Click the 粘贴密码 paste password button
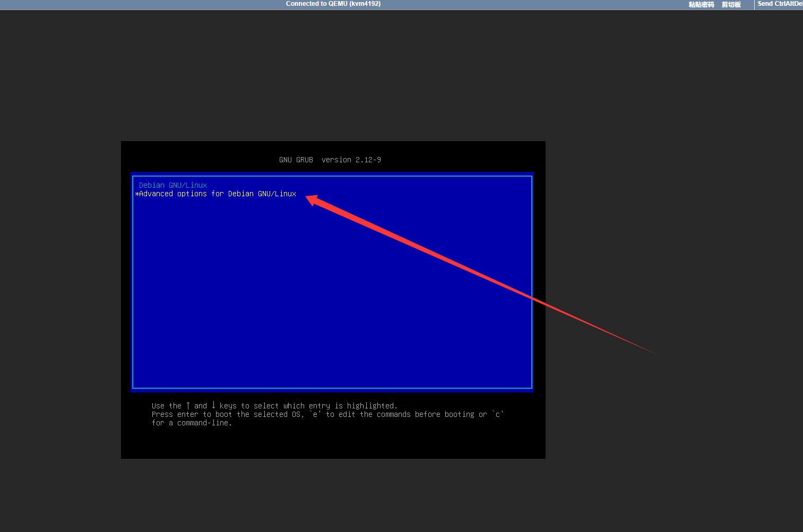The image size is (803, 532). click(701, 4)
